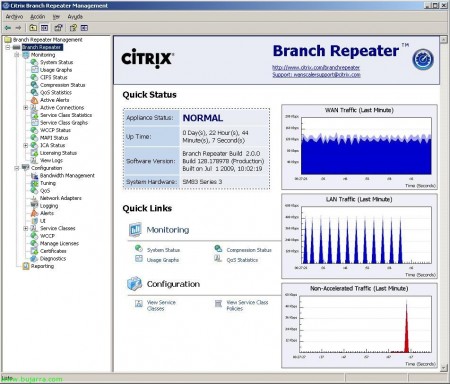Click the LAN Traffic graph
450x384 pixels.
tap(359, 236)
